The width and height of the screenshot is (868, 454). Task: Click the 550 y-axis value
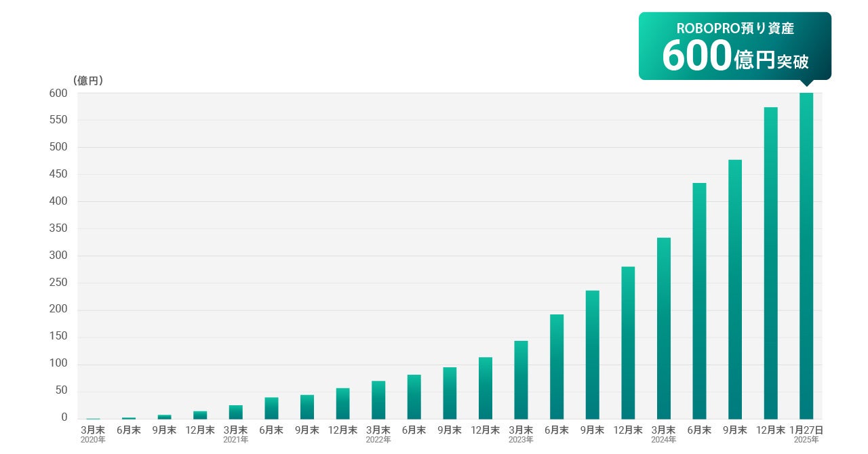58,121
